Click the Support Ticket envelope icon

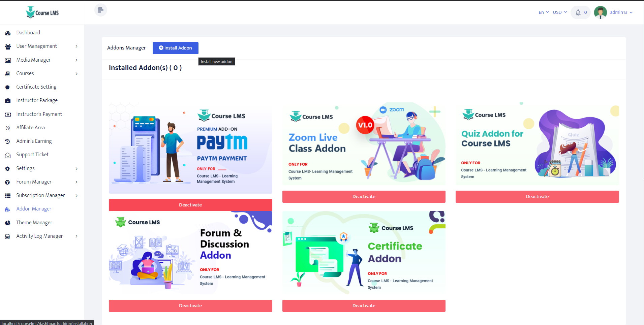click(x=8, y=155)
